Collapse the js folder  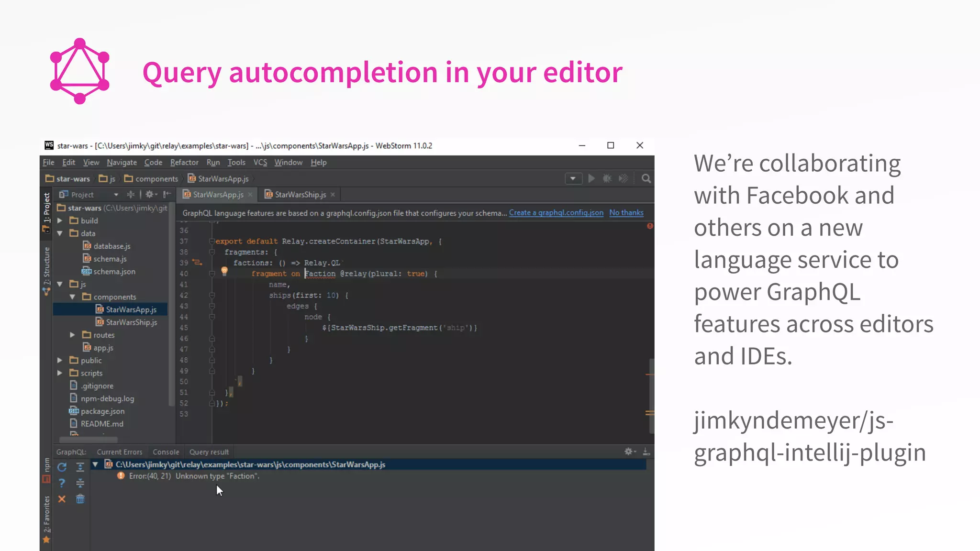click(x=60, y=284)
